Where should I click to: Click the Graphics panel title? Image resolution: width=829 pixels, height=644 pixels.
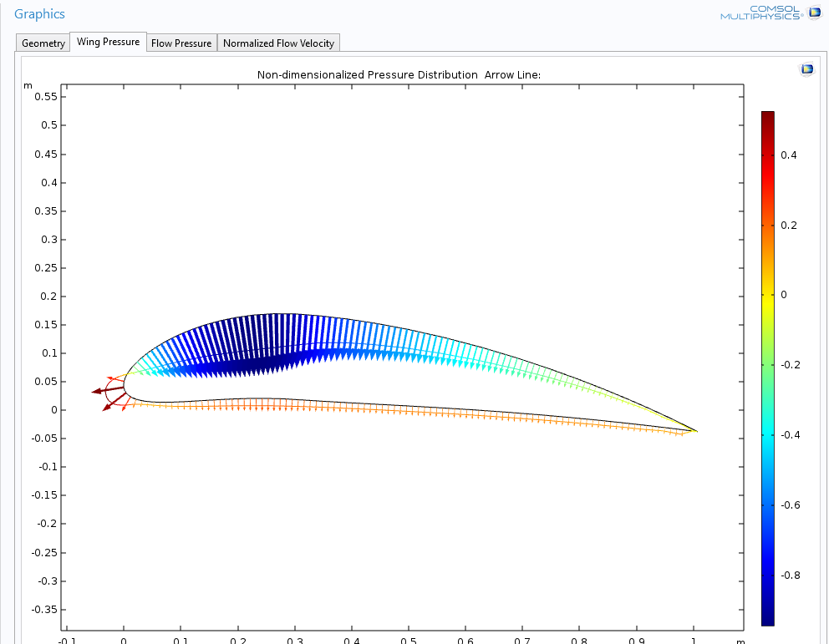pos(39,13)
